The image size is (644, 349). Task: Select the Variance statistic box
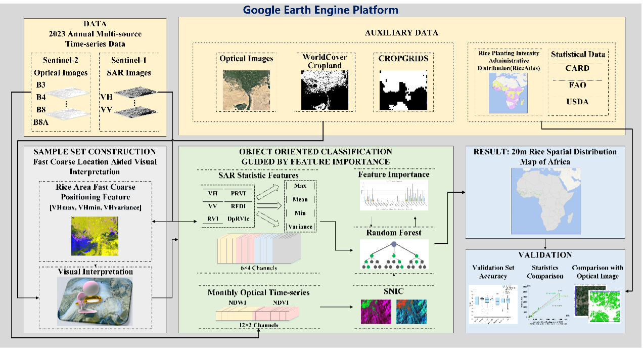tap(300, 227)
